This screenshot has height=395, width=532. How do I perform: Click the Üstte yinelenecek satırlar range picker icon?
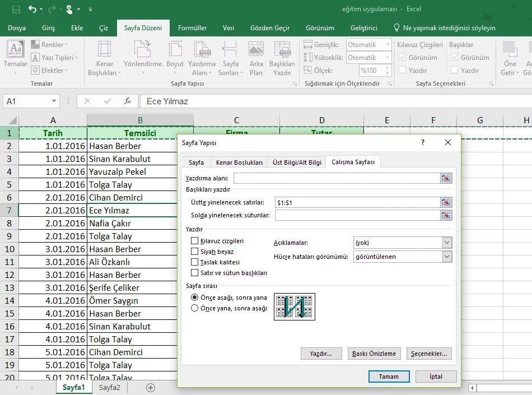point(446,203)
